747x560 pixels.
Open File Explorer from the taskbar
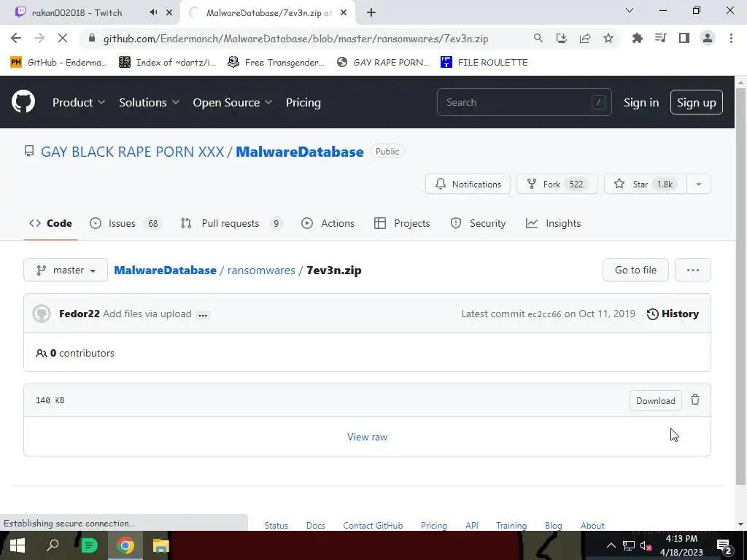coord(161,545)
